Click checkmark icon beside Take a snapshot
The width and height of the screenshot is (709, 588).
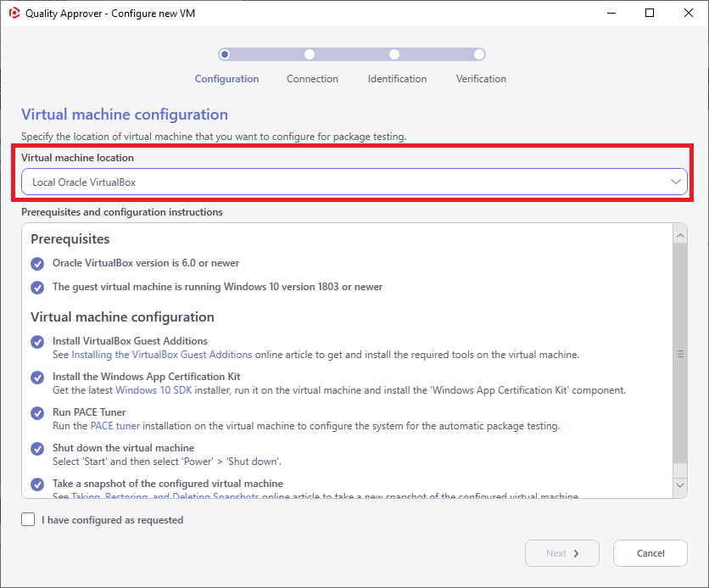pos(37,484)
